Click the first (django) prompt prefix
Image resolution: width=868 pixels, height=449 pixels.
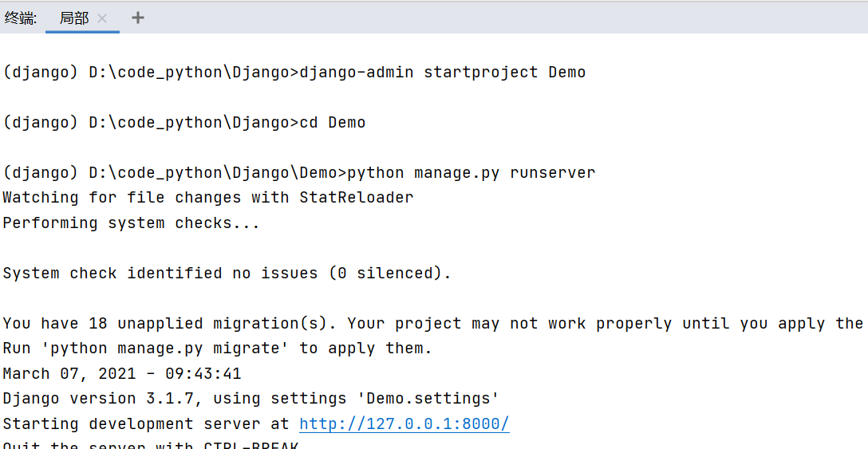pos(40,73)
